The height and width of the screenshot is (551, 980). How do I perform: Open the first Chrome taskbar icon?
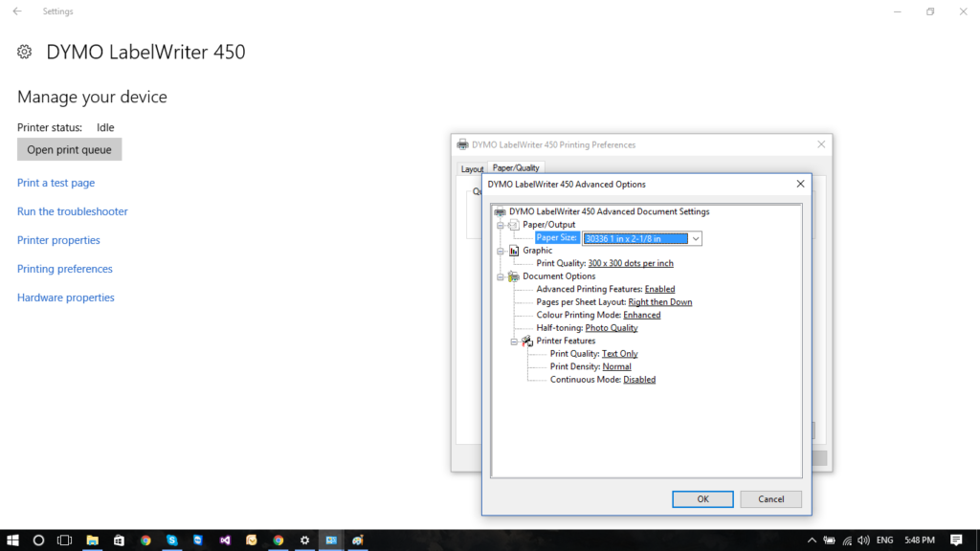click(145, 540)
